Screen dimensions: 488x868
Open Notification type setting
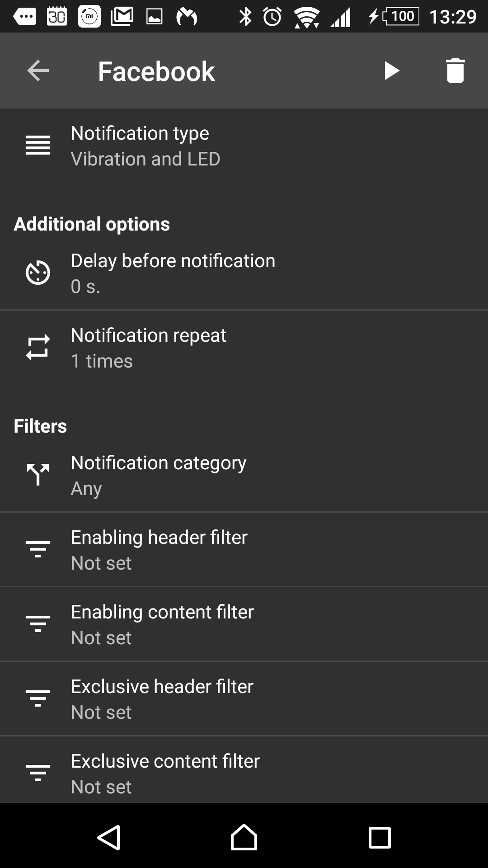(244, 146)
